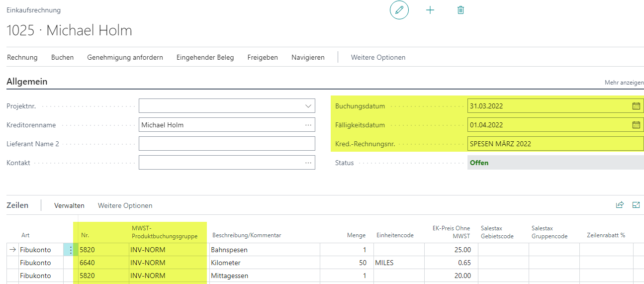This screenshot has height=284, width=644.
Task: Click Mehr anzeigen link
Action: [624, 83]
